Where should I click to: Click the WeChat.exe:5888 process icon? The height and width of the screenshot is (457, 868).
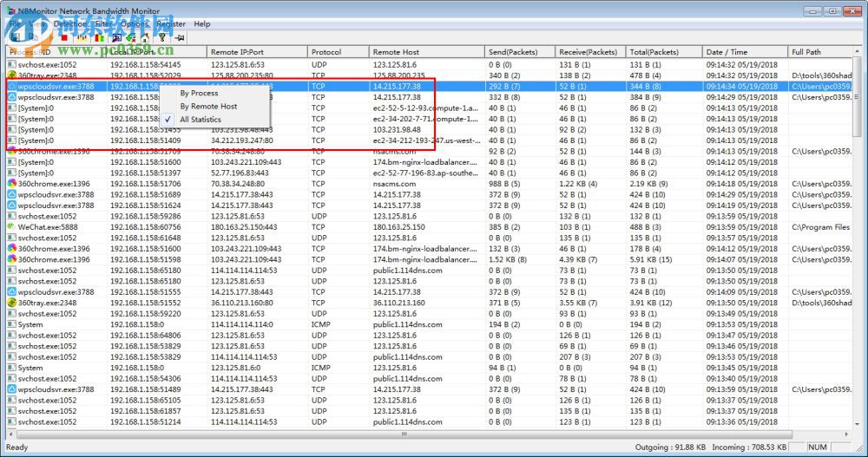(x=11, y=227)
